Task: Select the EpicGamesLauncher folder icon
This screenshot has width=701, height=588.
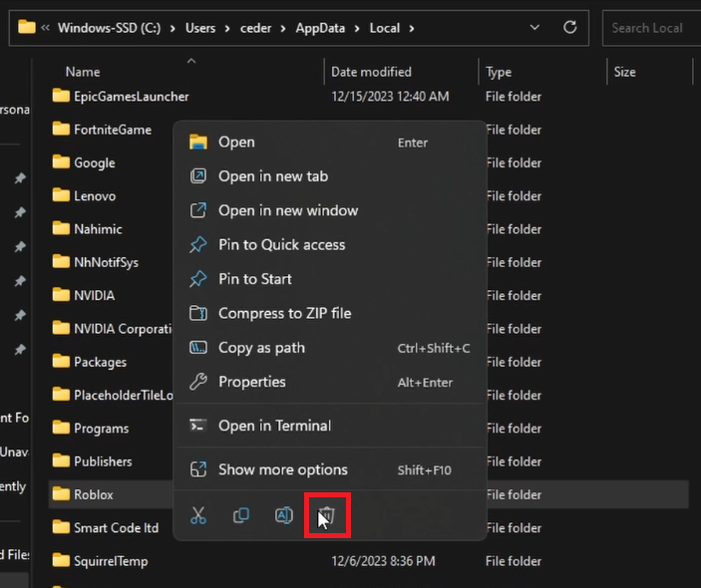Action: pos(61,97)
